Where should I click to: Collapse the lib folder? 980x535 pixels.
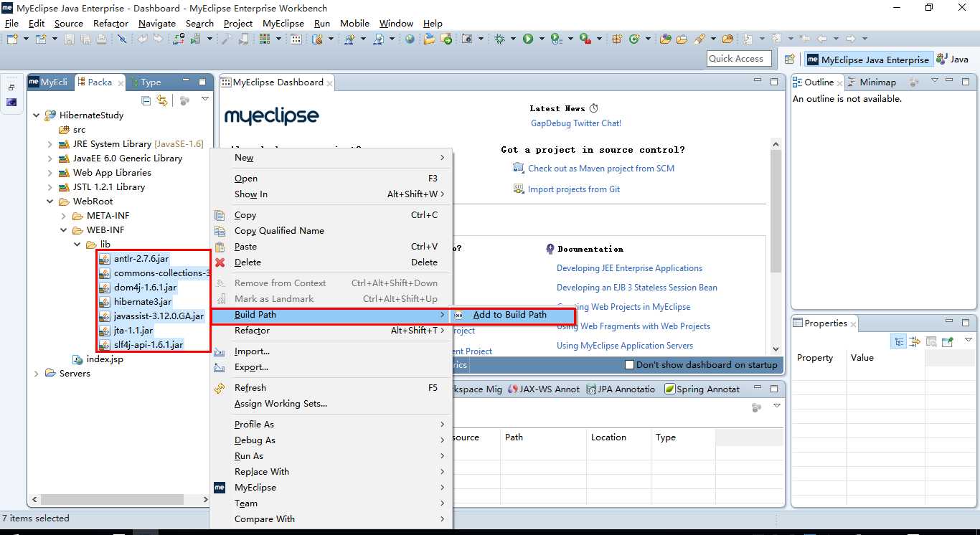click(x=77, y=245)
